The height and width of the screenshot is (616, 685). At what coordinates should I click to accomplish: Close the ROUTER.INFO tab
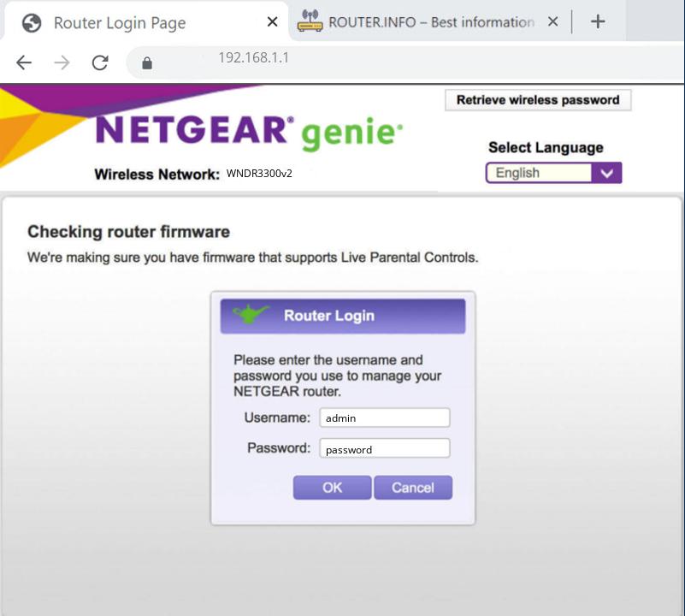552,21
